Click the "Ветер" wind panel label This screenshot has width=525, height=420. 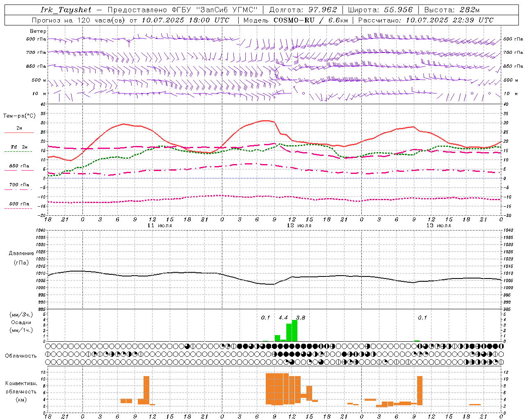[38, 31]
